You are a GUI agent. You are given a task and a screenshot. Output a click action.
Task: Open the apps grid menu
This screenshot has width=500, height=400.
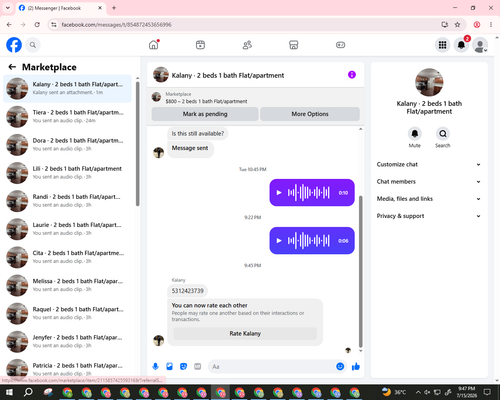[x=442, y=45]
